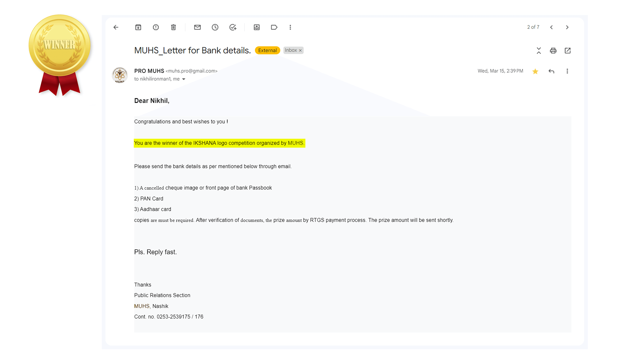Go back to the inbox list
Screen dimensions: 644x362
tap(116, 27)
